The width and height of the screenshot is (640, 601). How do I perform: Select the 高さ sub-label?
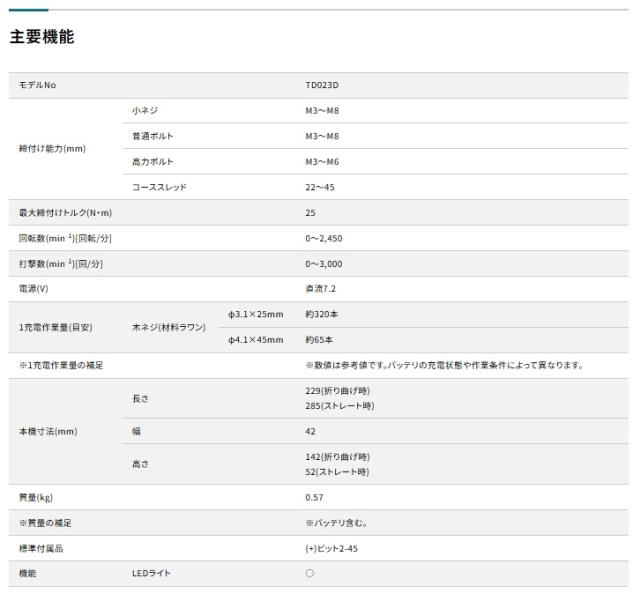140,464
